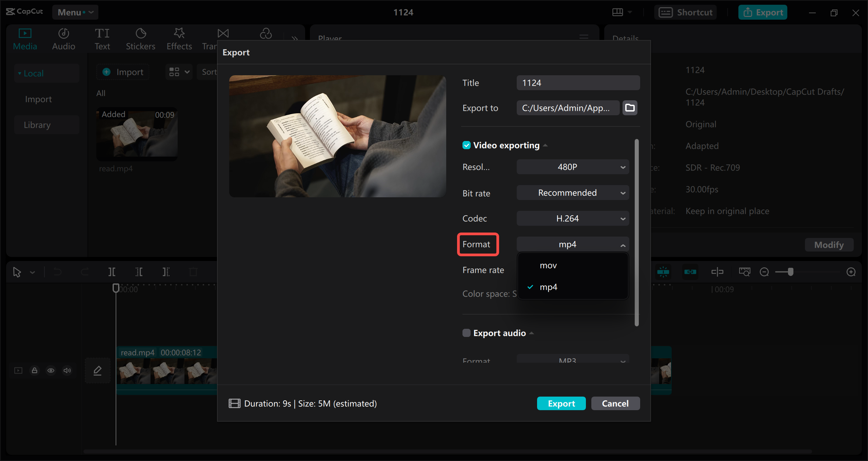Image resolution: width=868 pixels, height=461 pixels.
Task: Select mov from the format list
Action: [x=548, y=265]
